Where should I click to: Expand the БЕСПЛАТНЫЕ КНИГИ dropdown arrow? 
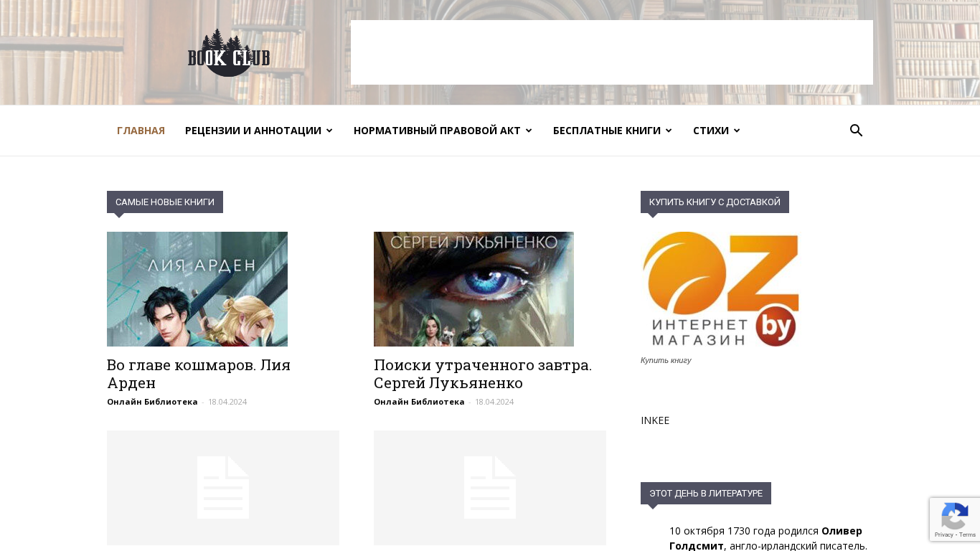click(669, 131)
